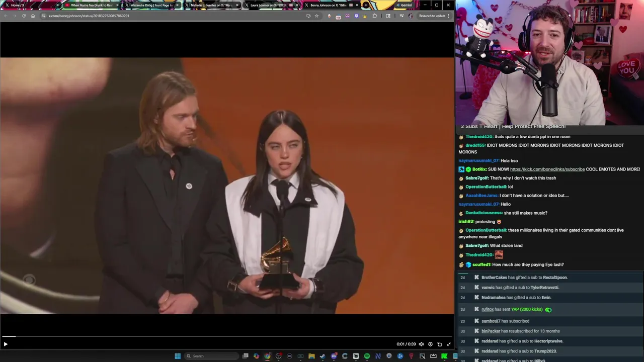Click the taskbar Search box
The image size is (644, 362).
(x=211, y=356)
